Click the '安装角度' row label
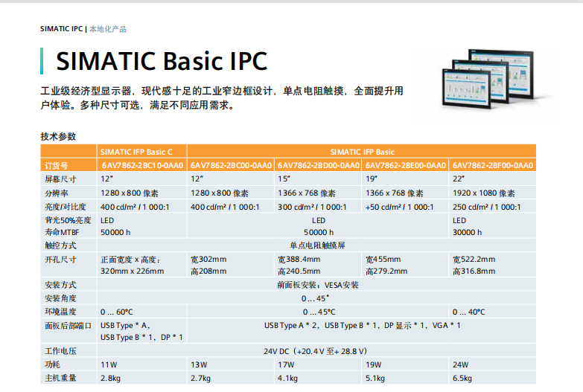The image size is (583, 392). (x=60, y=298)
